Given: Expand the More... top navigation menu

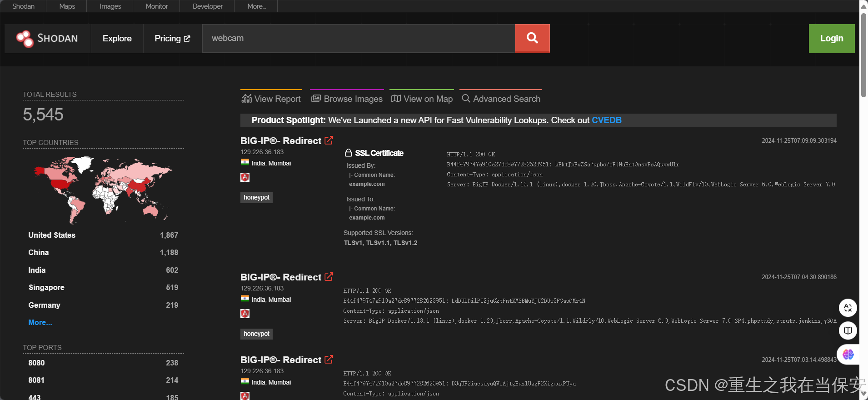Looking at the screenshot, I should 257,6.
